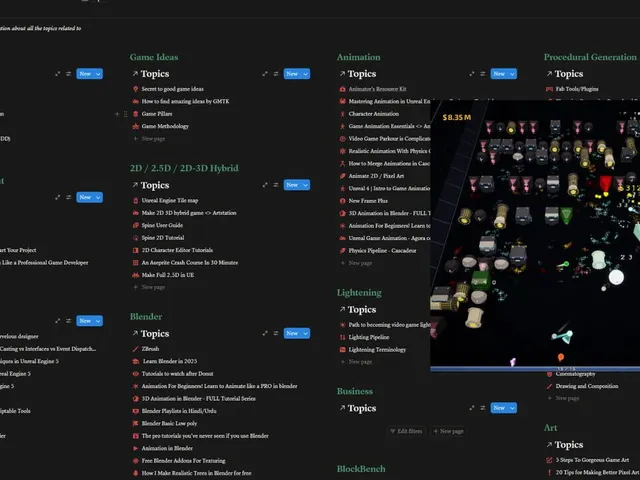
Task: Click the page icon of Animator's Resource Kit
Action: pyautogui.click(x=342, y=89)
